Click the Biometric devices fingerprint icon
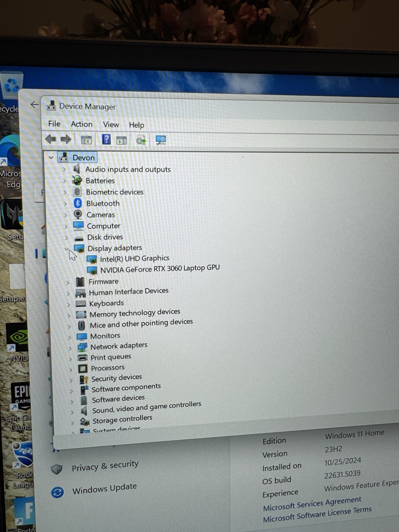 pos(77,192)
